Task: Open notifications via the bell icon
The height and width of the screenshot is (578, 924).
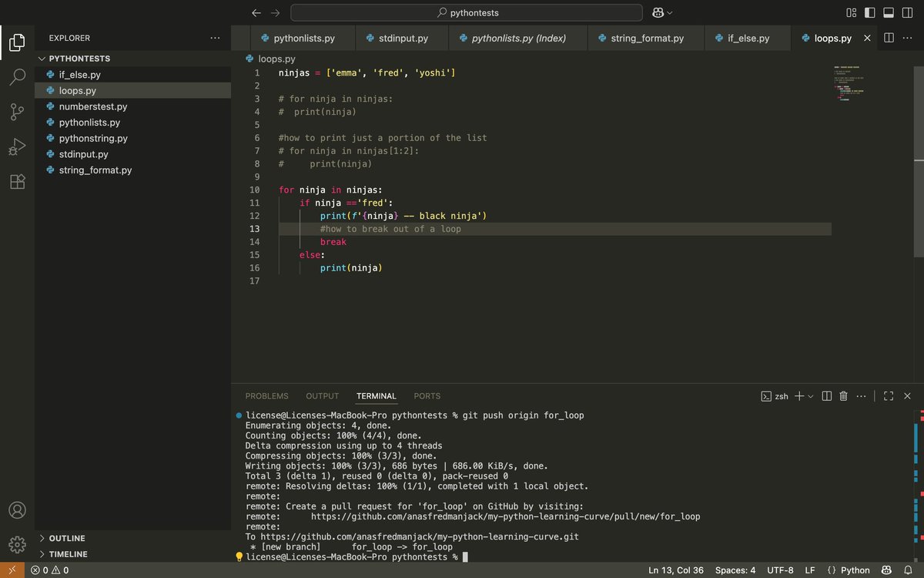Action: [909, 570]
